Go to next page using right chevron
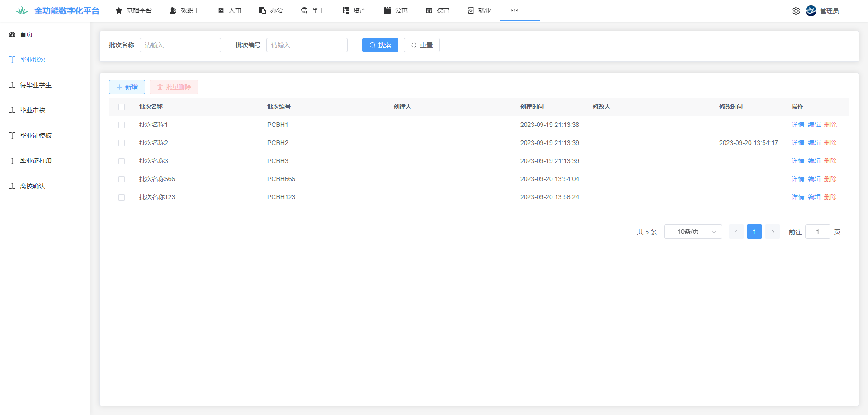 (x=773, y=232)
